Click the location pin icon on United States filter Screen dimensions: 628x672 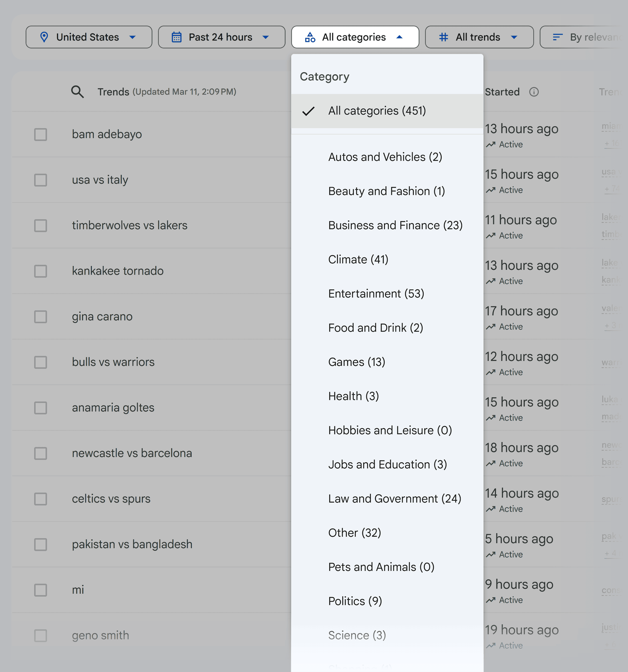click(x=44, y=37)
